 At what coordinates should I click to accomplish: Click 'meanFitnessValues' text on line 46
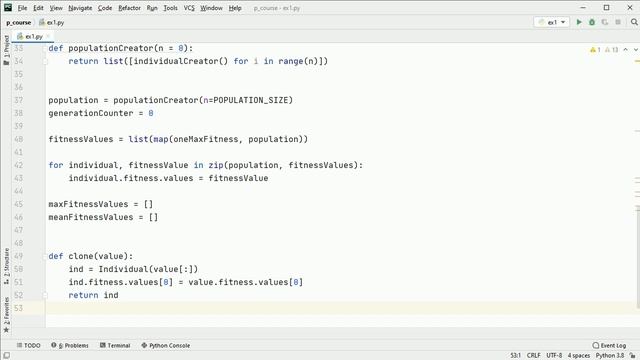(91, 218)
